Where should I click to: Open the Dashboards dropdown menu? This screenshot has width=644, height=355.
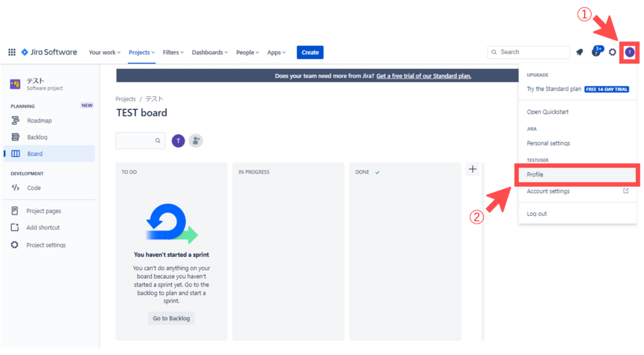[209, 52]
